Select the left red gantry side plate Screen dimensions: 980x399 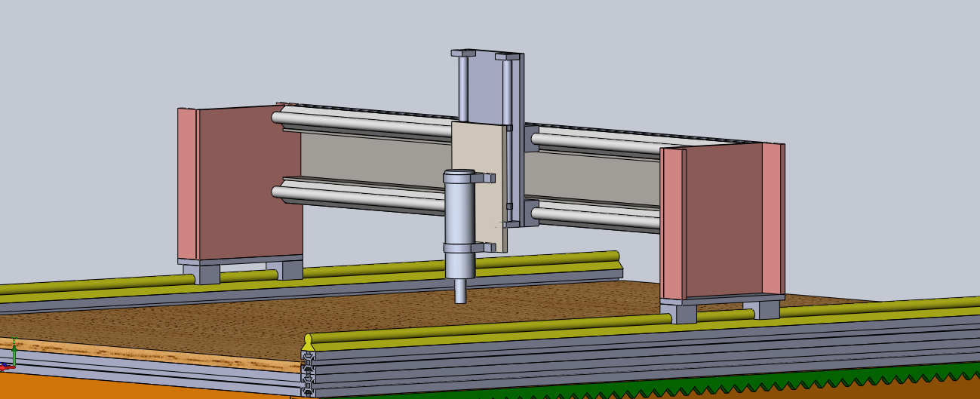(x=240, y=183)
